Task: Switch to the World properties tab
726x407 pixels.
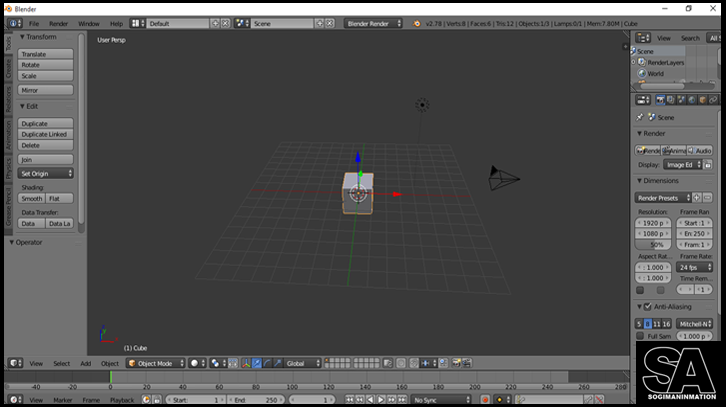Action: click(x=692, y=100)
